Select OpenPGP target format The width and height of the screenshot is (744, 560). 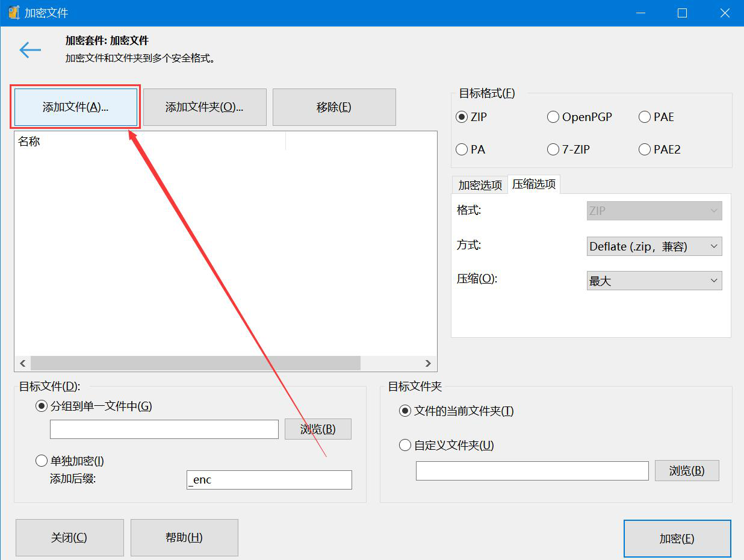(x=580, y=117)
